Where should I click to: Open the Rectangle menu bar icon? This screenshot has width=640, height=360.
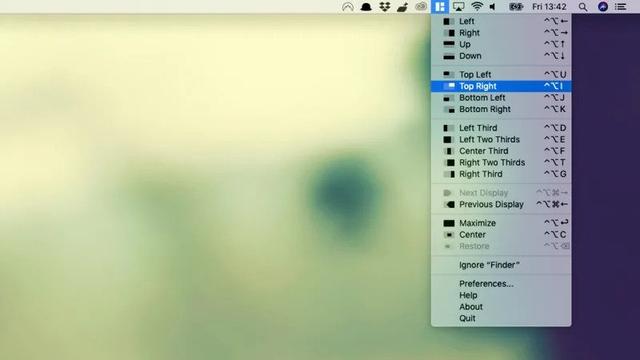point(440,7)
